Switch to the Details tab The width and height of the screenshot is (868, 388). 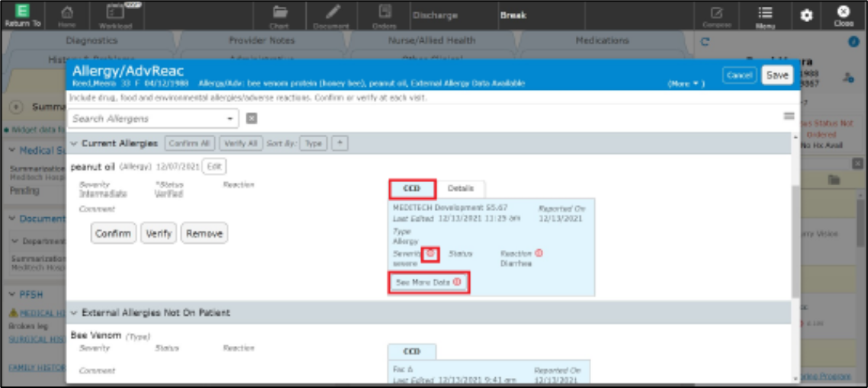coord(460,188)
